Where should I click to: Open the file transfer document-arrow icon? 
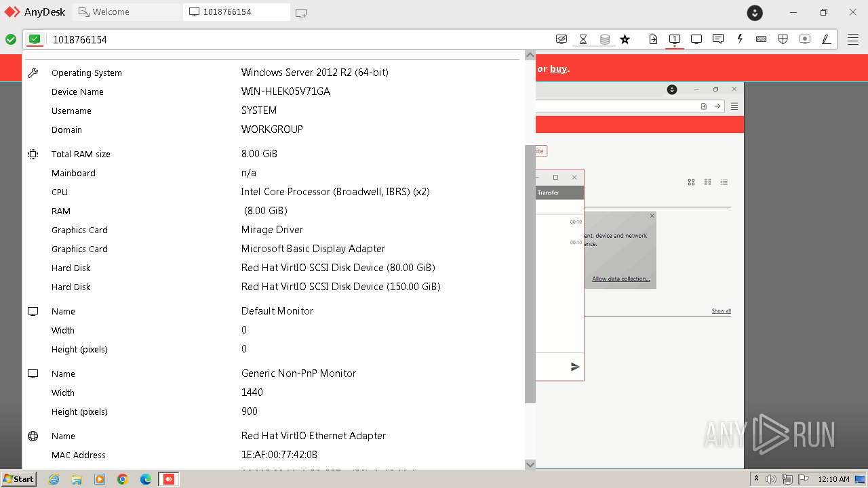point(653,39)
